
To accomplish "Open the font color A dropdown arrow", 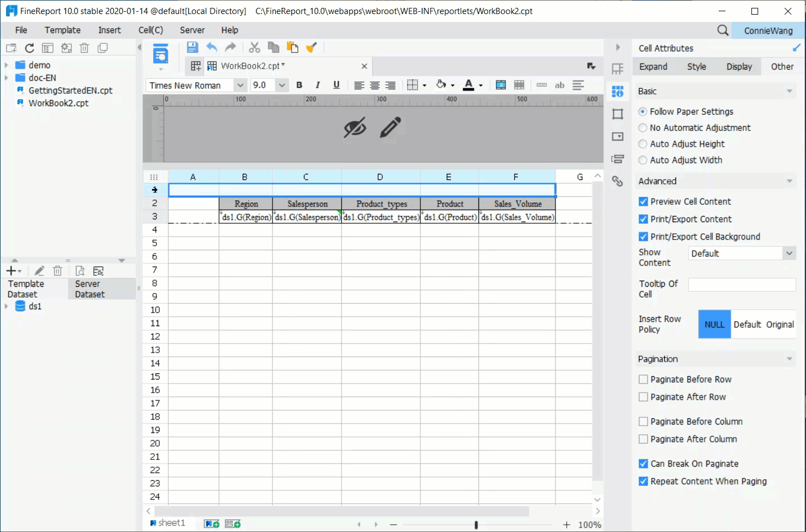I will pos(481,85).
